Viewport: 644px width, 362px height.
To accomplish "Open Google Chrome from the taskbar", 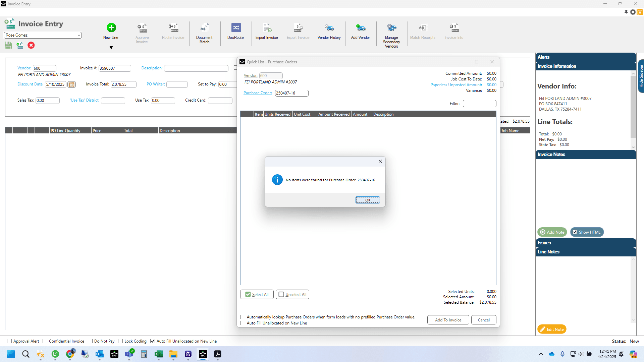I will pyautogui.click(x=70, y=354).
